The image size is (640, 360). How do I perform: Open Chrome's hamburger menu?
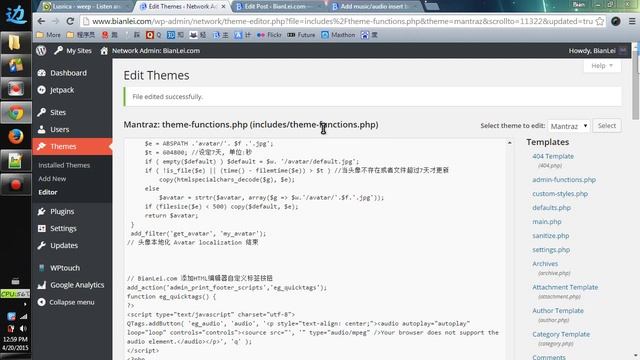point(631,21)
